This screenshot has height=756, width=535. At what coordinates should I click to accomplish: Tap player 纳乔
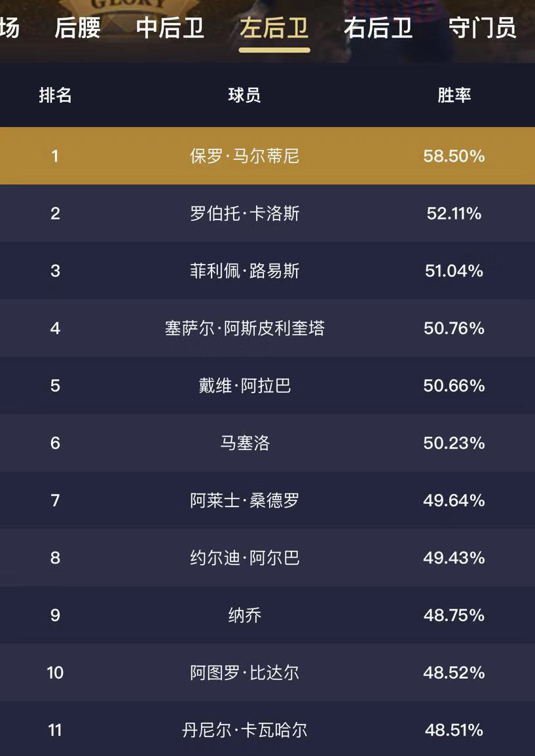tap(244, 615)
